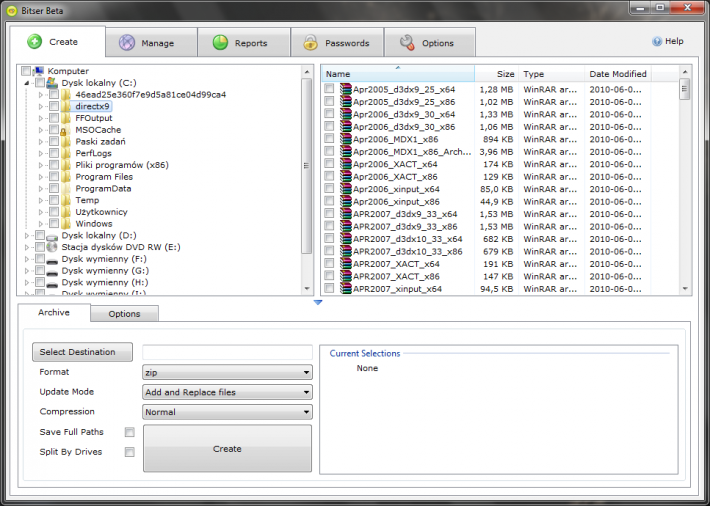Expand the Dysk lokalny (D:) node

tap(27, 236)
